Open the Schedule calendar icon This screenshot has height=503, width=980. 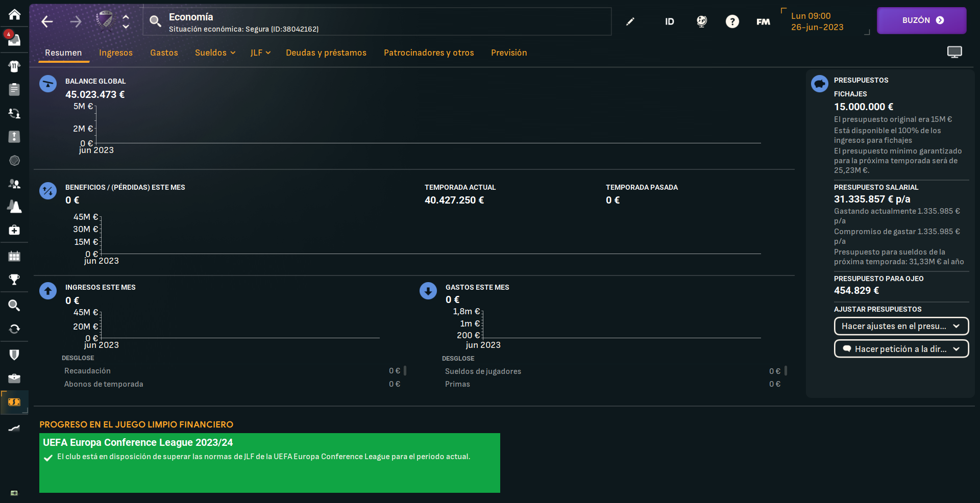point(14,256)
